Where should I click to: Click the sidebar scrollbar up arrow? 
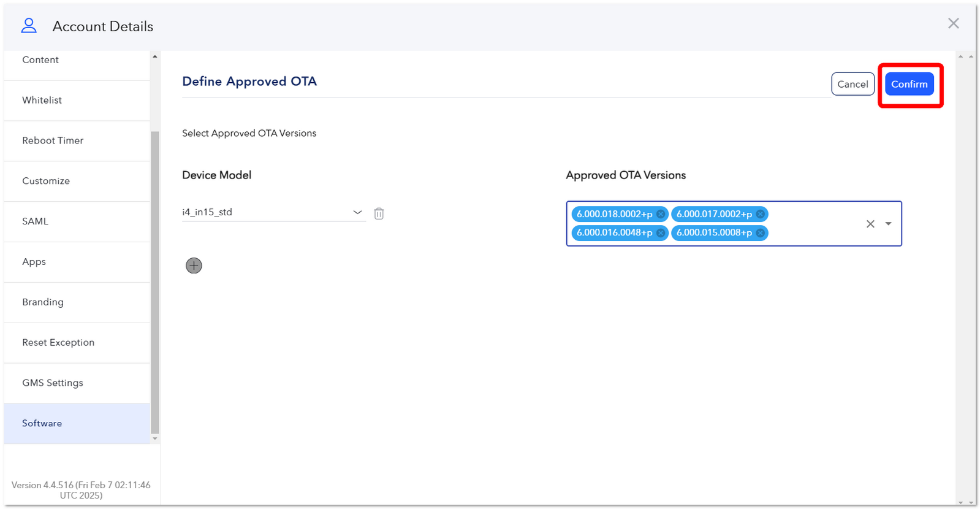pos(155,56)
